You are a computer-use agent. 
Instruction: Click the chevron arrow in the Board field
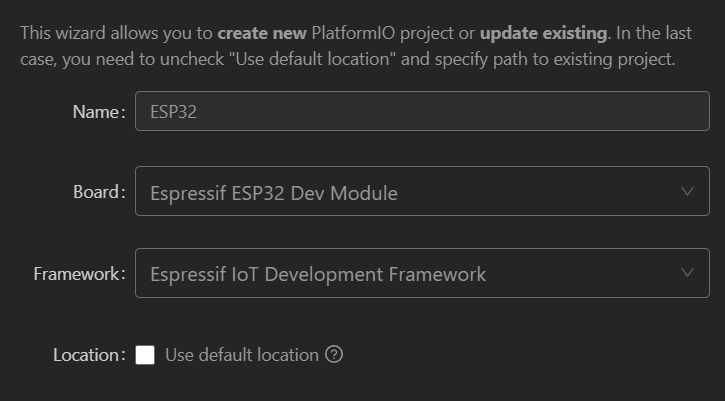click(x=687, y=191)
